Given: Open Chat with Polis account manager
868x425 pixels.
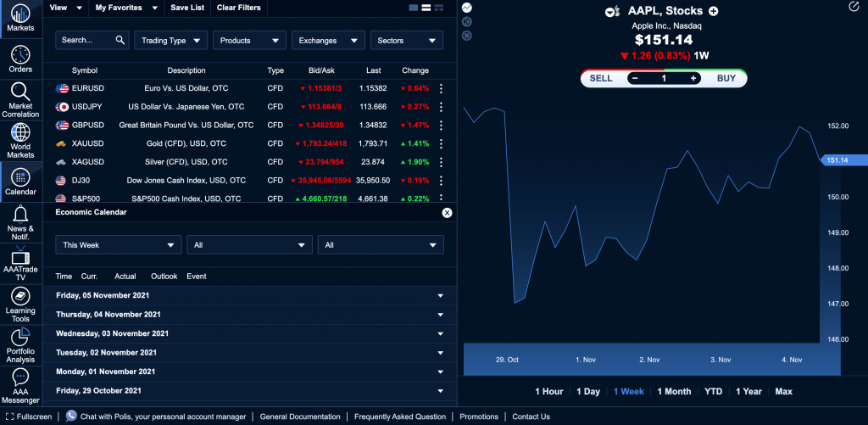Looking at the screenshot, I should [x=156, y=417].
